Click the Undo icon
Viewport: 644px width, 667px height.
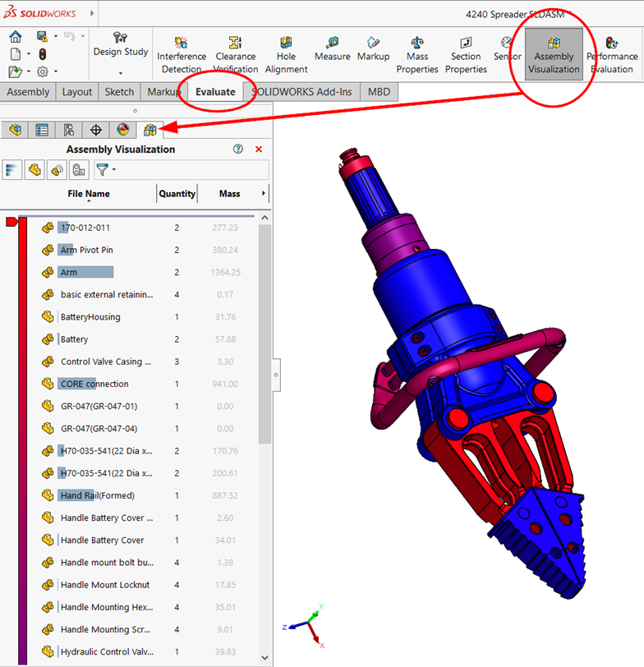69,37
